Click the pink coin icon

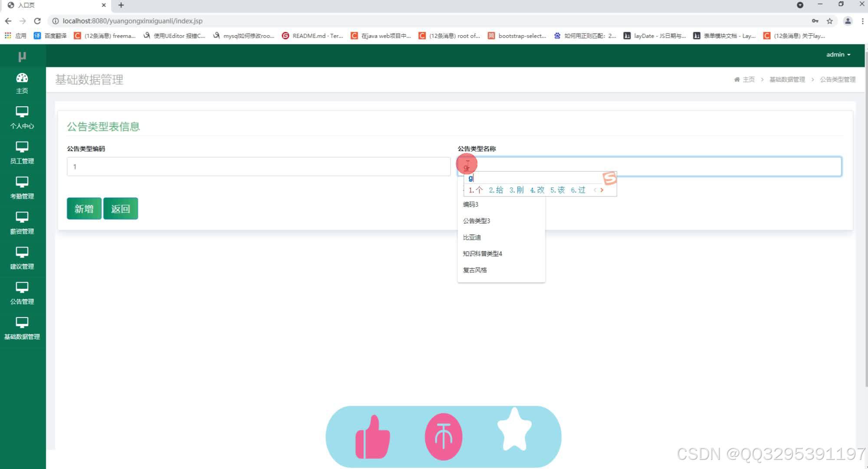444,436
